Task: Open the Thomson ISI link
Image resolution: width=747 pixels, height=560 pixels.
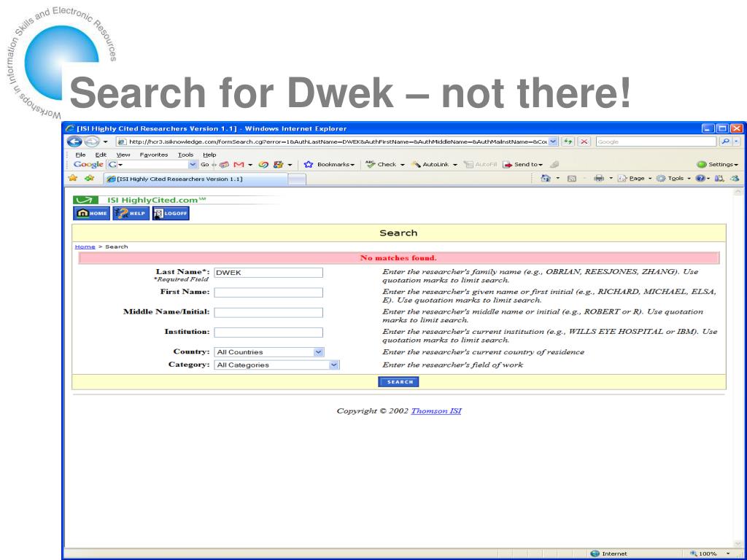Action: pyautogui.click(x=436, y=411)
